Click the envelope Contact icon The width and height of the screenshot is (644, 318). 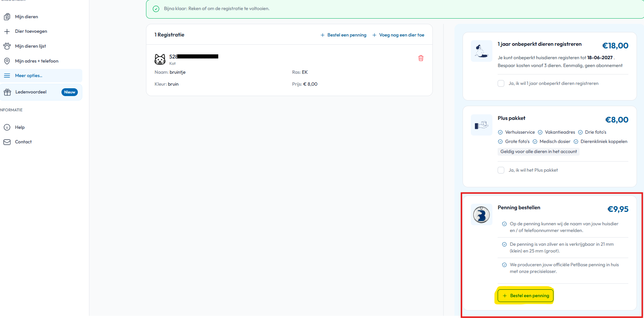pyautogui.click(x=7, y=142)
